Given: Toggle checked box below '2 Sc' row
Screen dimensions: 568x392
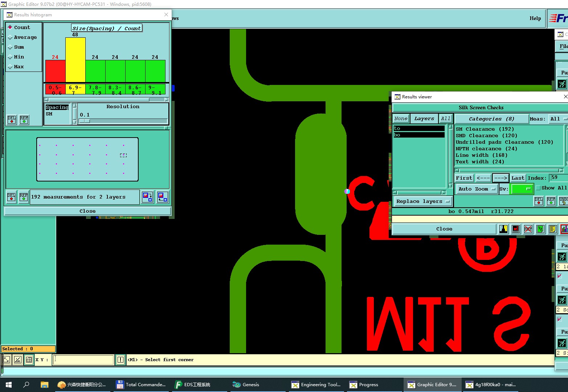Looking at the screenshot, I should click(x=559, y=319).
